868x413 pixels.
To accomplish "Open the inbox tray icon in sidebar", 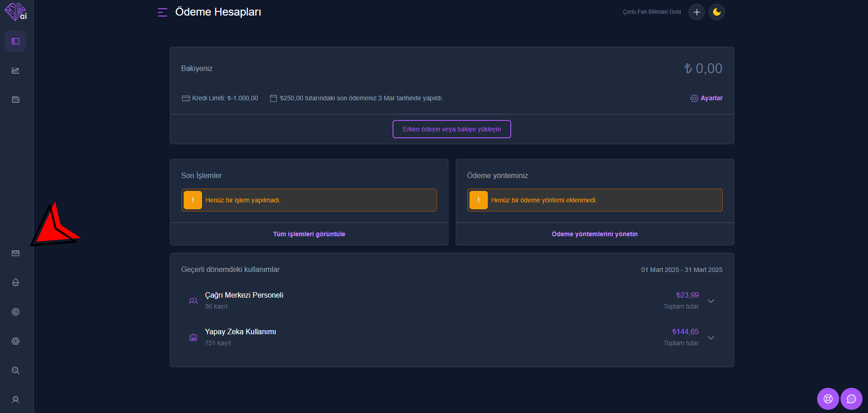I will tap(16, 253).
